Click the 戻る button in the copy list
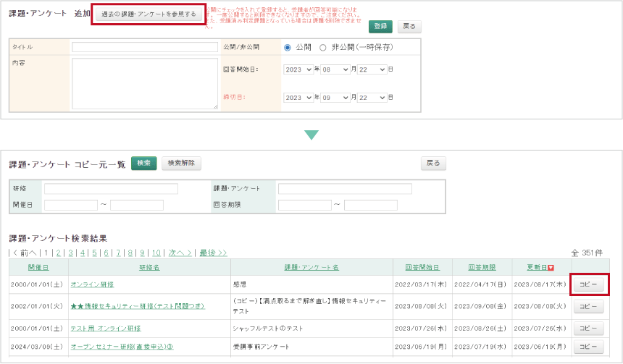The width and height of the screenshot is (623, 364). 434,164
